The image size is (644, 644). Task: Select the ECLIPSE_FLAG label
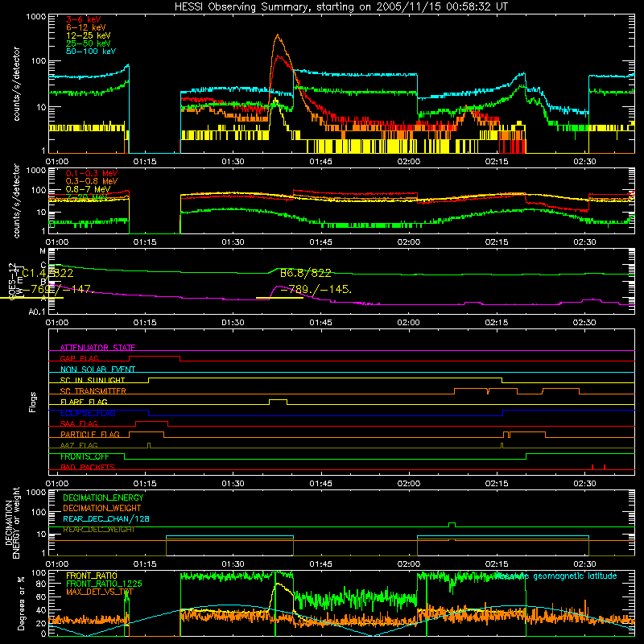pyautogui.click(x=88, y=413)
